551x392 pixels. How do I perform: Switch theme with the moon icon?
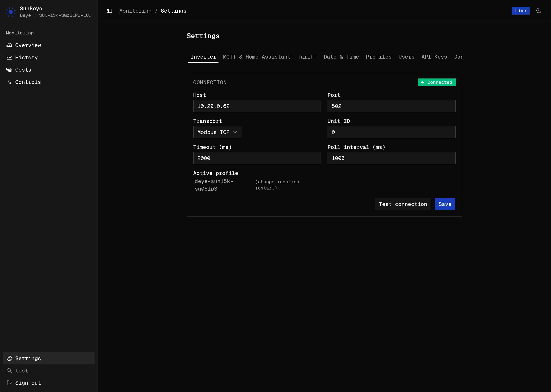point(539,11)
